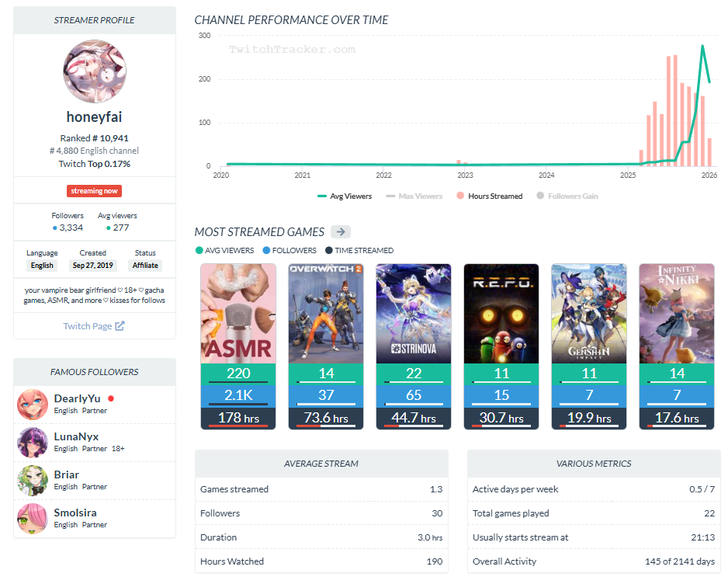Image resolution: width=728 pixels, height=577 pixels.
Task: Open full Most Streamed Games list arrow
Action: [341, 232]
